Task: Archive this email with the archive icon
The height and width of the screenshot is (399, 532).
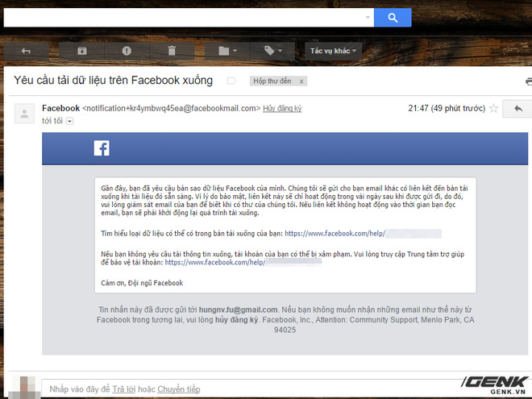Action: (x=81, y=51)
